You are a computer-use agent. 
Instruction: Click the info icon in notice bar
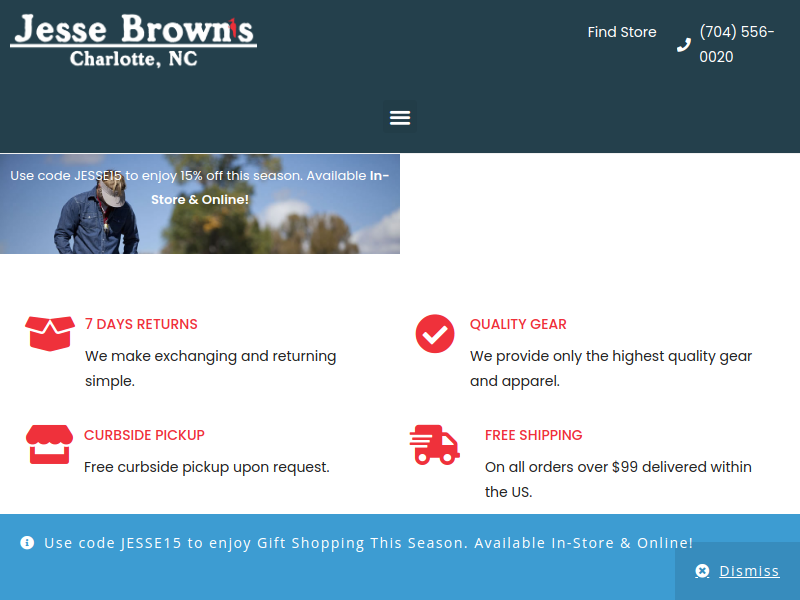pyautogui.click(x=27, y=543)
